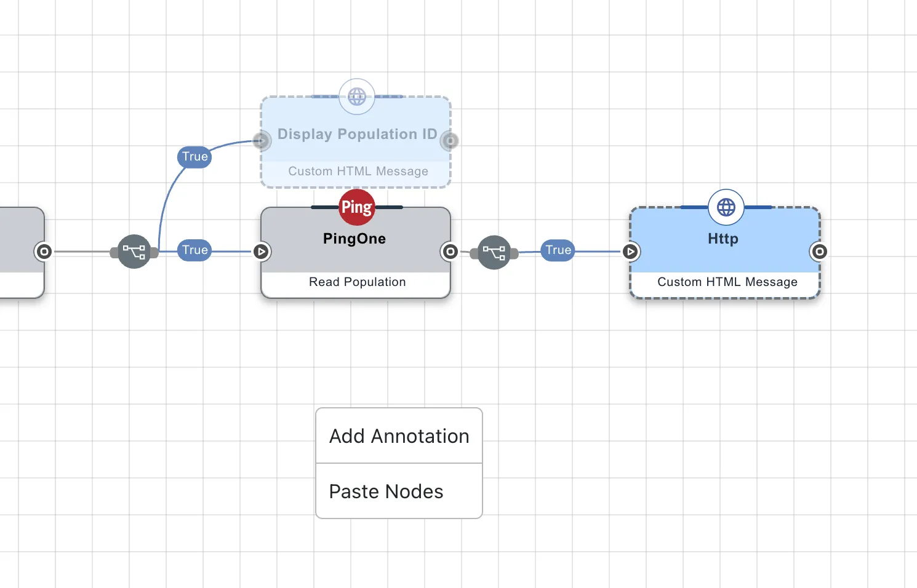Click the output port of the partially visible left node
This screenshot has height=588, width=917.
coord(44,252)
